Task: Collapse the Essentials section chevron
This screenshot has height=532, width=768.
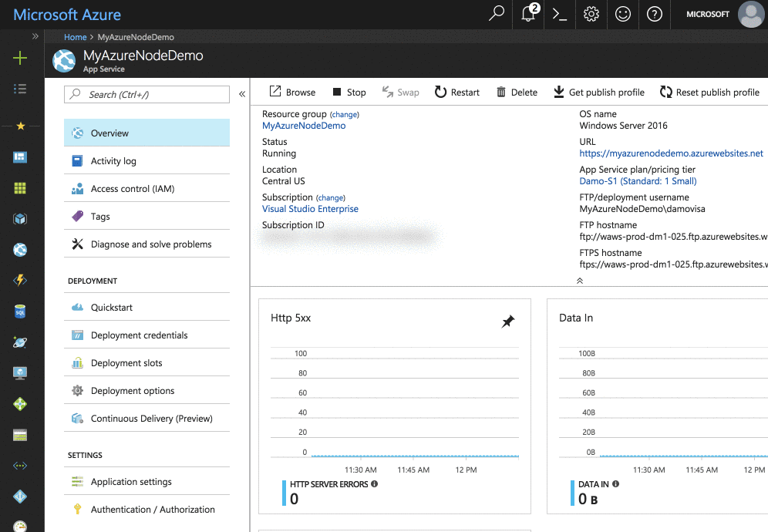Action: click(x=580, y=281)
